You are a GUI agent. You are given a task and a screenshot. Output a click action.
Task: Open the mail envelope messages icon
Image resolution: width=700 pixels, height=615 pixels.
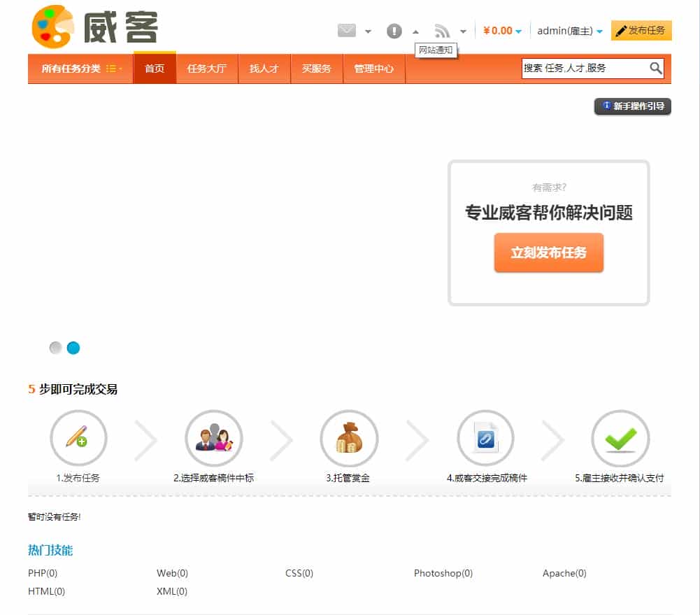346,31
